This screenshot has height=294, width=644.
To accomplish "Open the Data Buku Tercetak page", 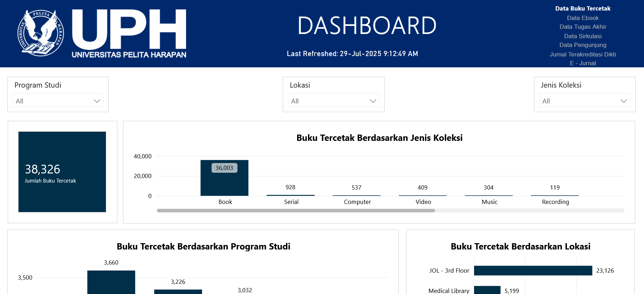I will coord(583,8).
